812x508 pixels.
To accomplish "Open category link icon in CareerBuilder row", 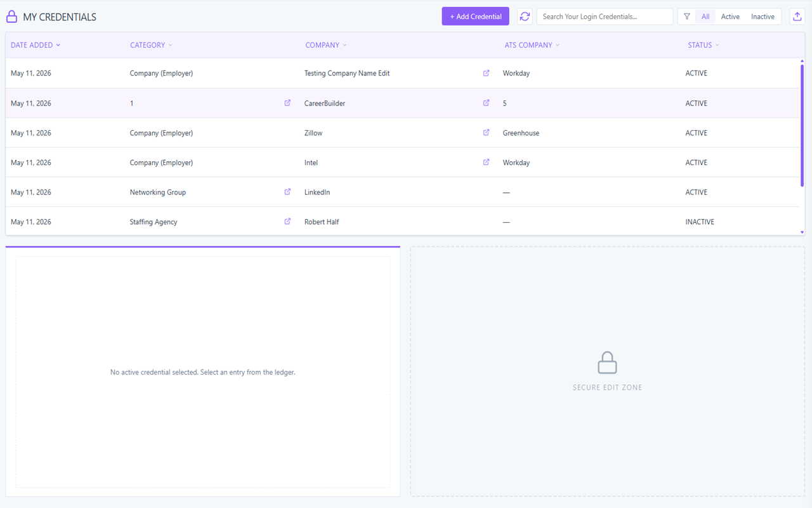I will point(287,103).
